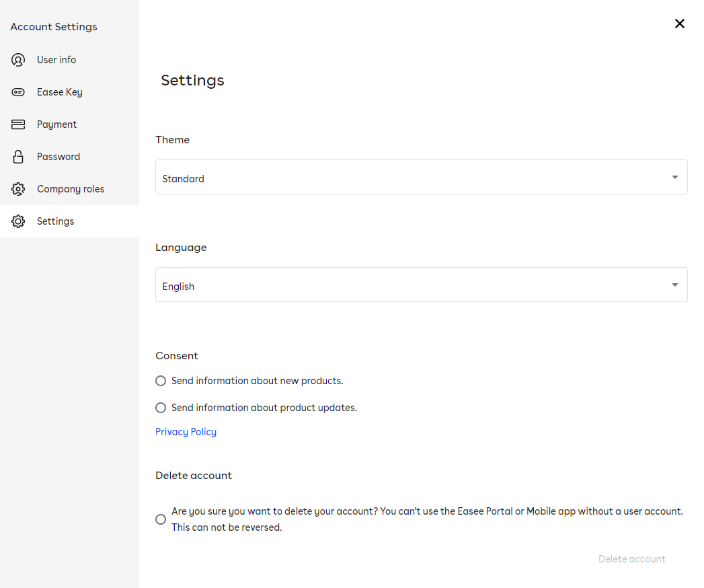Tick the delete account confirmation option
The height and width of the screenshot is (588, 704).
click(x=161, y=519)
